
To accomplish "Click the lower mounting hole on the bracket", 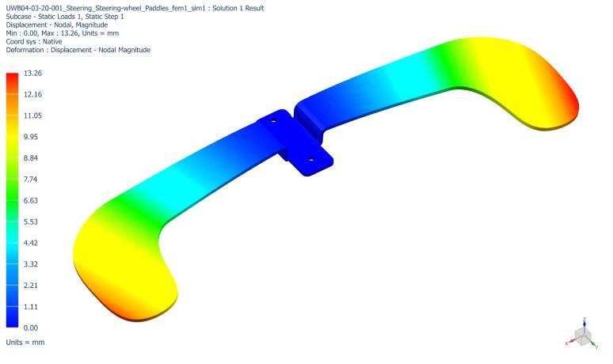I will coord(311,159).
